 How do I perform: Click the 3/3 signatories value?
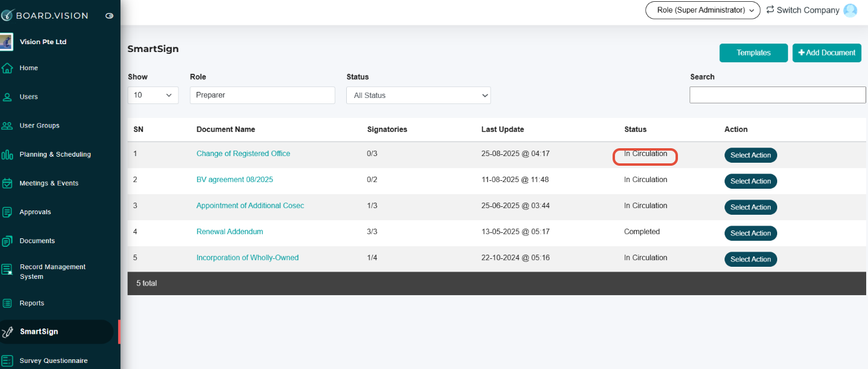pos(372,232)
